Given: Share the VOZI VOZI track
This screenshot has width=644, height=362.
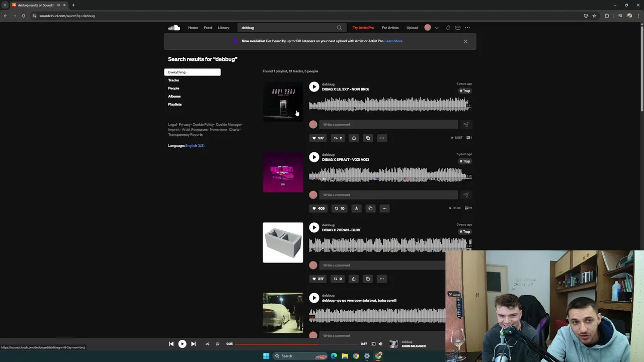Looking at the screenshot, I should point(356,208).
